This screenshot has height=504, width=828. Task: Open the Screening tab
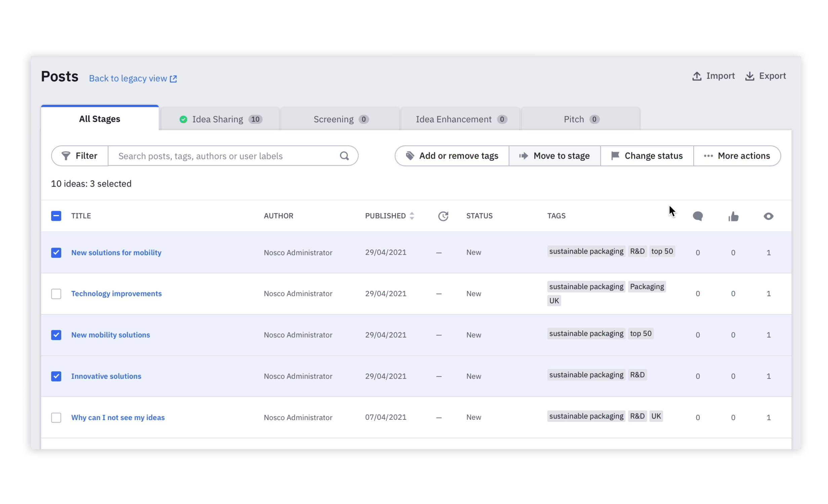tap(340, 119)
